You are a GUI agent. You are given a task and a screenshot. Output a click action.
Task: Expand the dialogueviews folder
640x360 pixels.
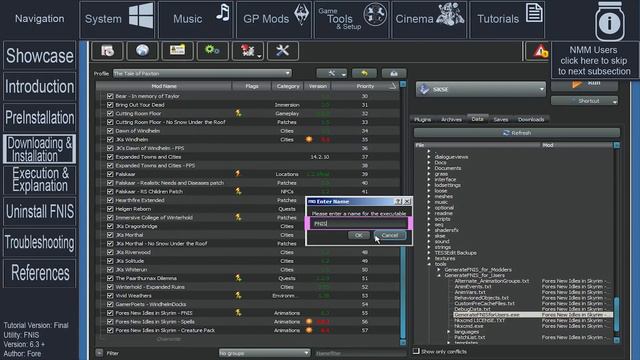[429, 157]
